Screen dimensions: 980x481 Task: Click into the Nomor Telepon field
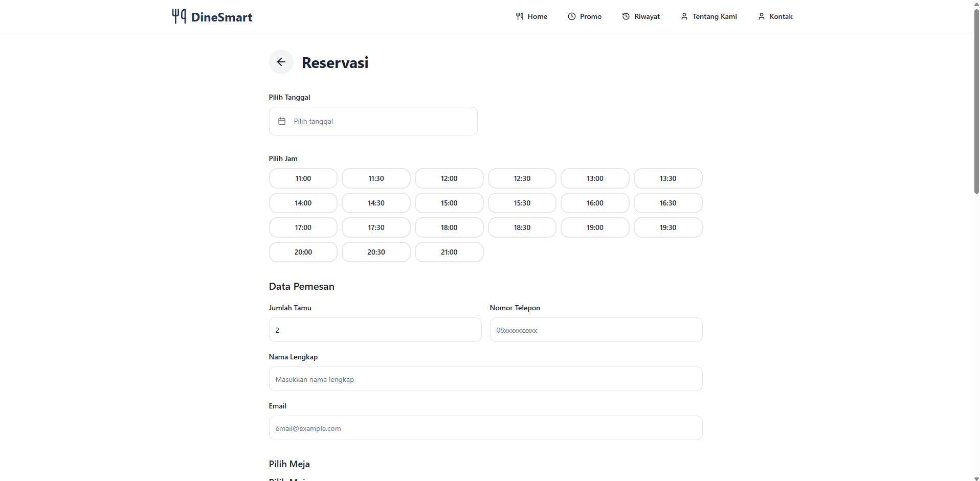point(596,330)
